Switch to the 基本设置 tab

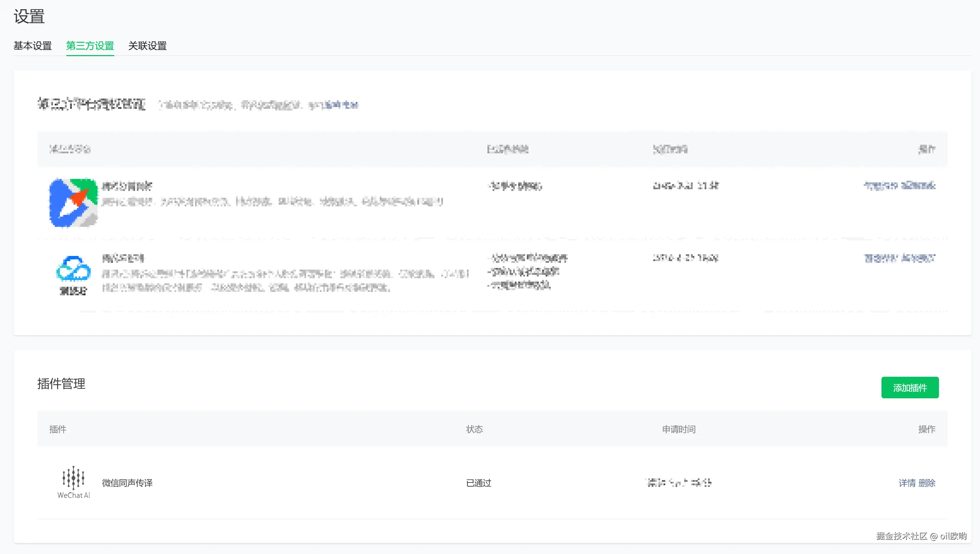(x=33, y=46)
